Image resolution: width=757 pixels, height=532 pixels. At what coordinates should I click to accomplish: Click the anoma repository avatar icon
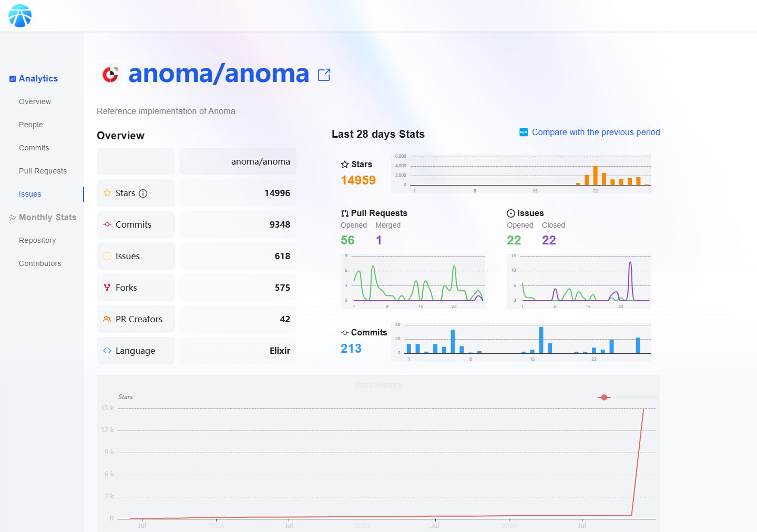point(110,74)
